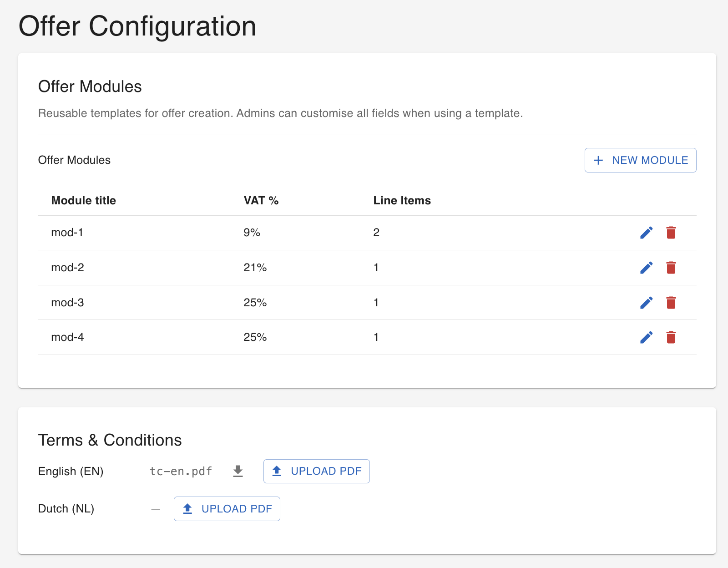Download tc-en.pdf via the download icon
This screenshot has width=728, height=568.
238,472
